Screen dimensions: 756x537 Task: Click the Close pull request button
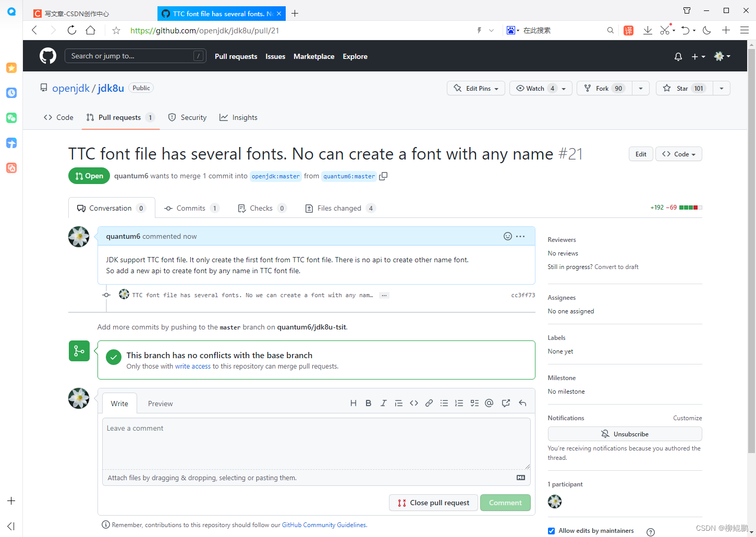[x=433, y=502]
